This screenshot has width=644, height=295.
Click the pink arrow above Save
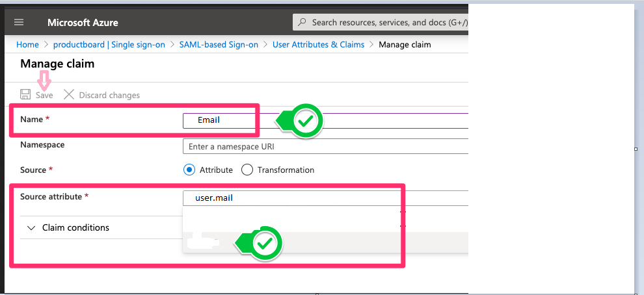point(44,79)
